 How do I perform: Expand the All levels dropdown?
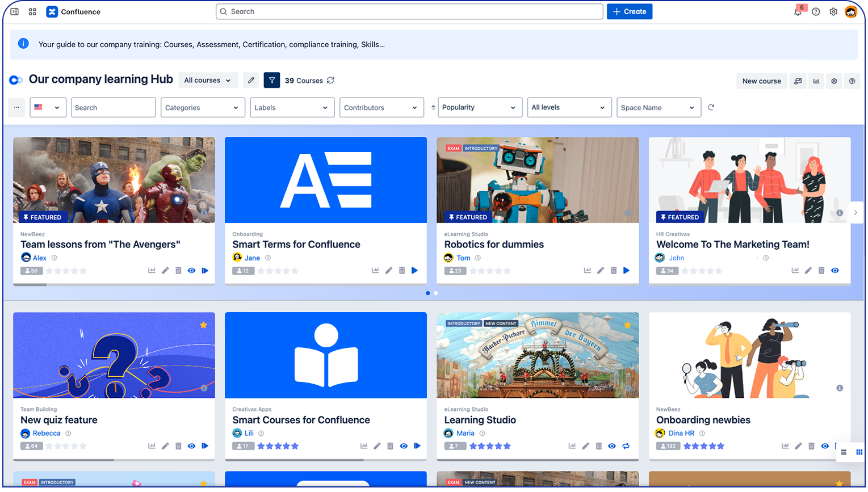pos(568,108)
